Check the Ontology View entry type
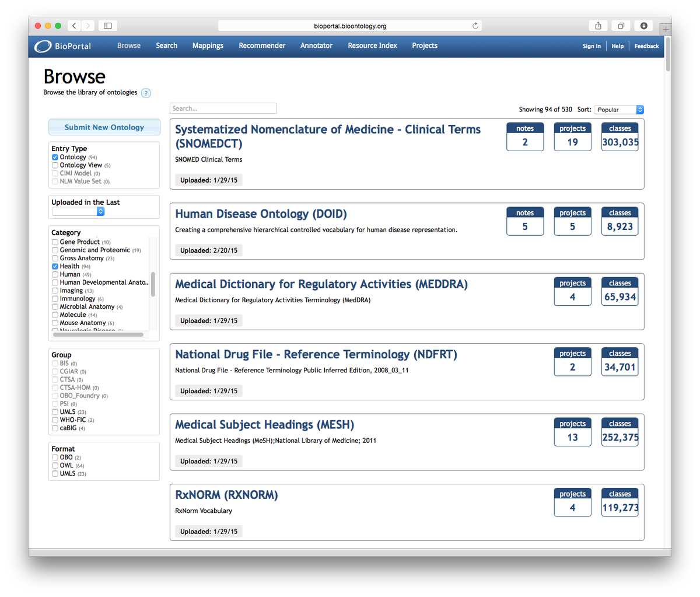Viewport: 700px width, 597px height. coord(55,166)
